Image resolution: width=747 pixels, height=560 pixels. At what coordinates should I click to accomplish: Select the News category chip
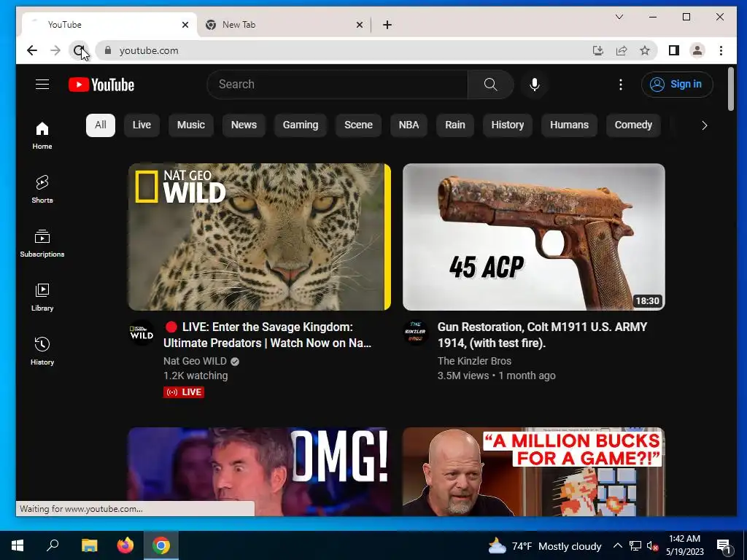244,125
